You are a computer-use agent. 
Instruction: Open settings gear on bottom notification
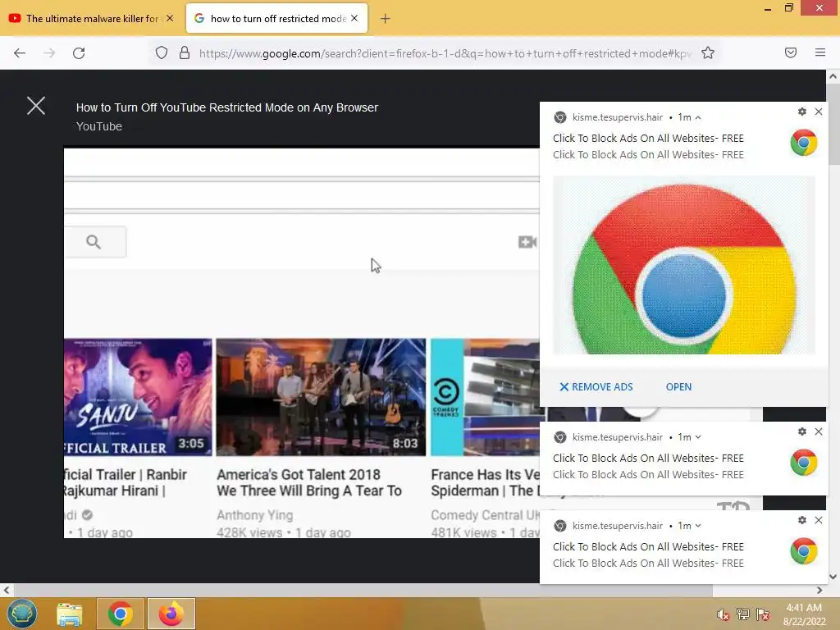click(802, 520)
